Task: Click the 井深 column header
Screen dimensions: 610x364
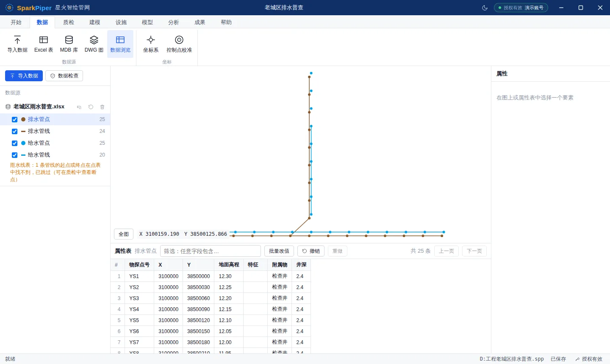Action: pyautogui.click(x=302, y=265)
